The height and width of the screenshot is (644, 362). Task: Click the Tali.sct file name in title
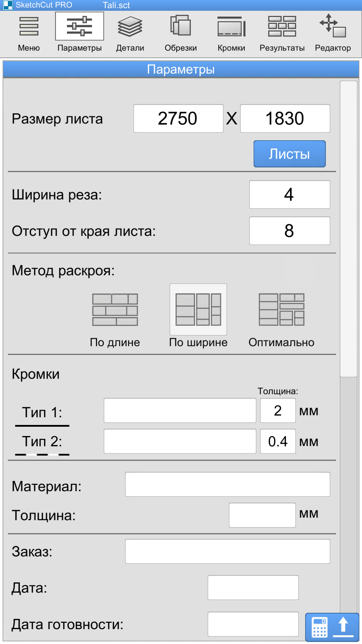point(116,5)
